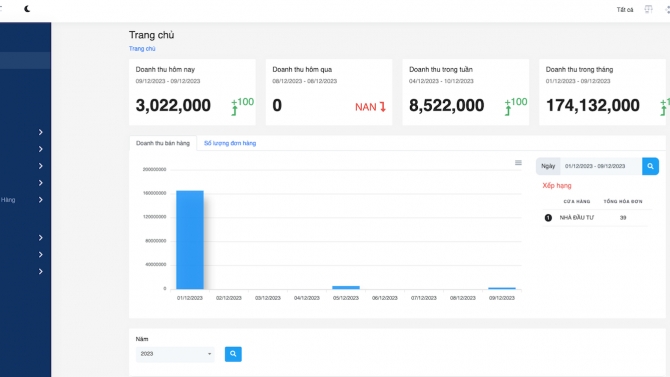Click the NHÀ ĐẦU TƯ ranking row
Screen dimensions: 670x377
pos(597,218)
